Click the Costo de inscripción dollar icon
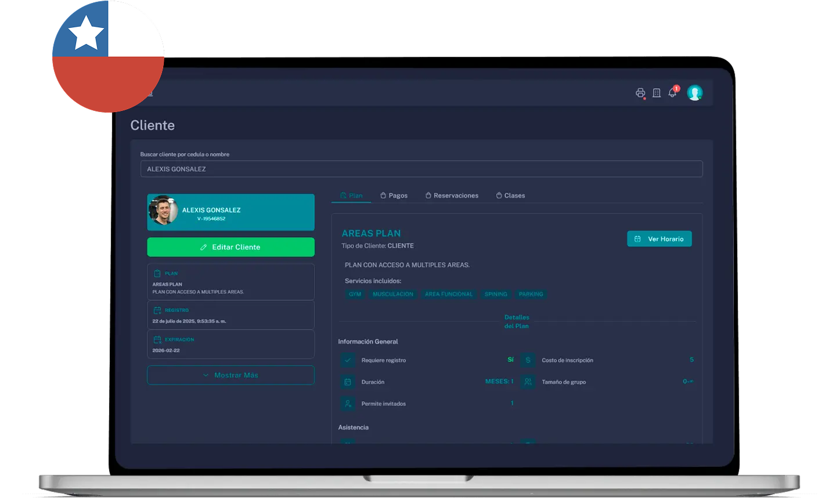Image resolution: width=836 pixels, height=504 pixels. tap(528, 360)
